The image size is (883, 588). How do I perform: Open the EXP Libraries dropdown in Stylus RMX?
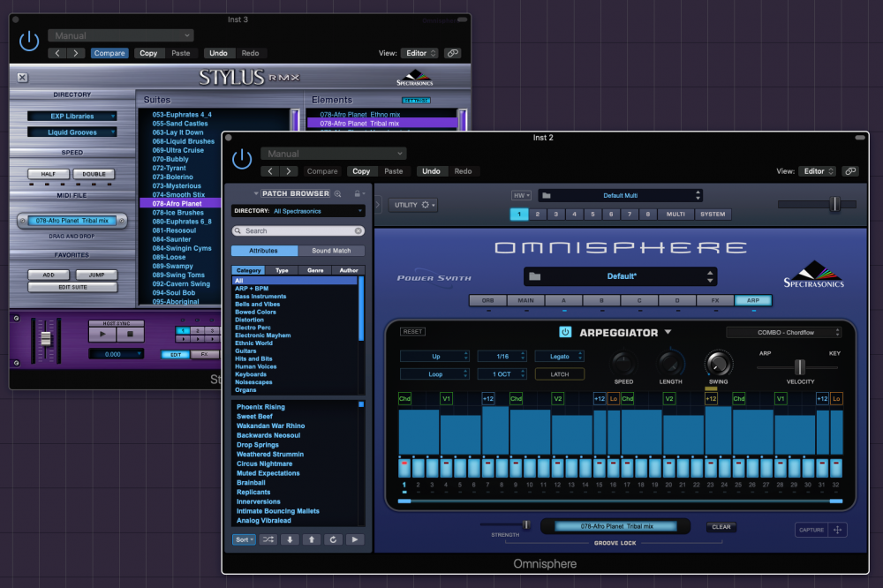[72, 116]
